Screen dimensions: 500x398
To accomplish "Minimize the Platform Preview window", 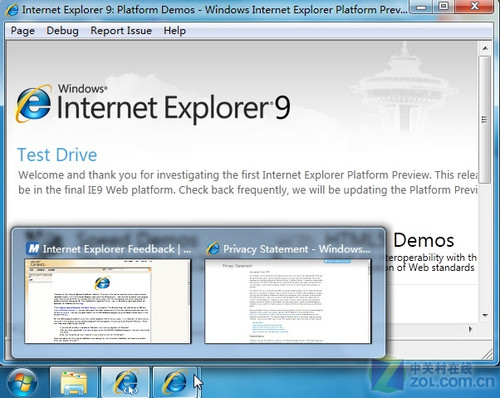I will coord(421,7).
